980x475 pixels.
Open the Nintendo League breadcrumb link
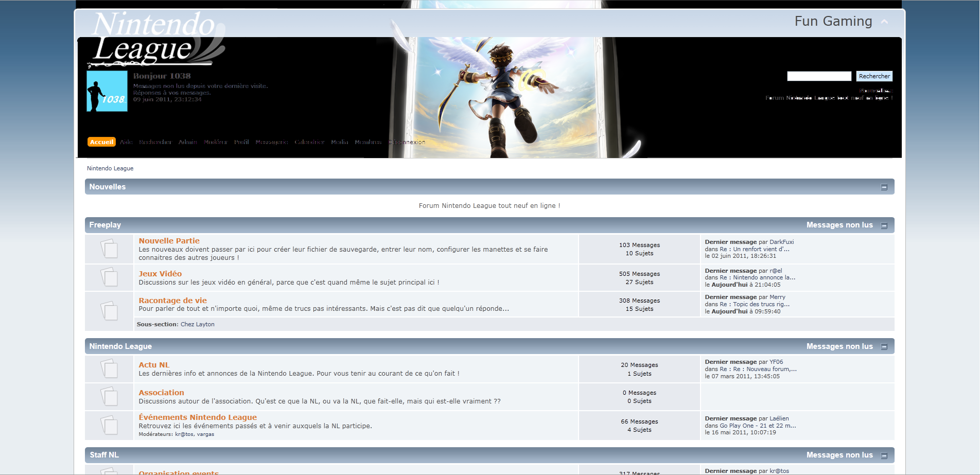pos(110,168)
